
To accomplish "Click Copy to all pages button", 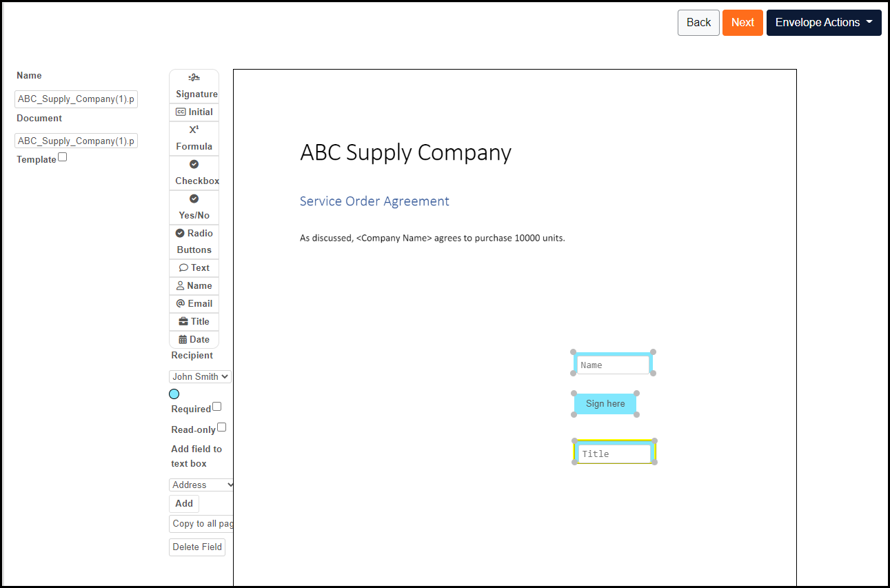I will 201,524.
